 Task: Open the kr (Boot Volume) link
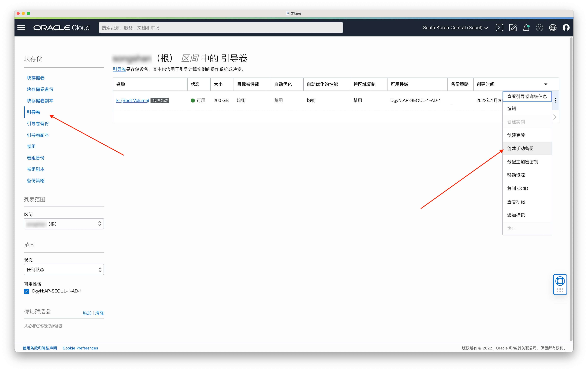click(x=133, y=100)
